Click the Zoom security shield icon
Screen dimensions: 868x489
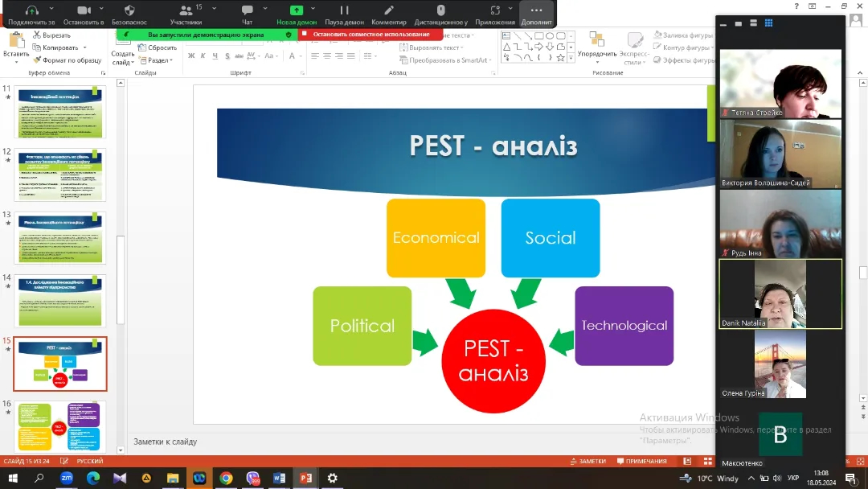pos(129,14)
